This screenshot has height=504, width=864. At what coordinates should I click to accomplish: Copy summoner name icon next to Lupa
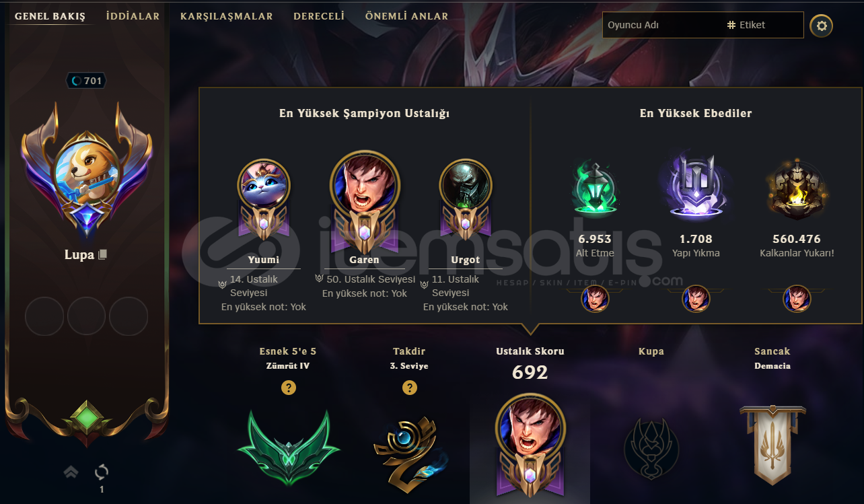tap(102, 255)
